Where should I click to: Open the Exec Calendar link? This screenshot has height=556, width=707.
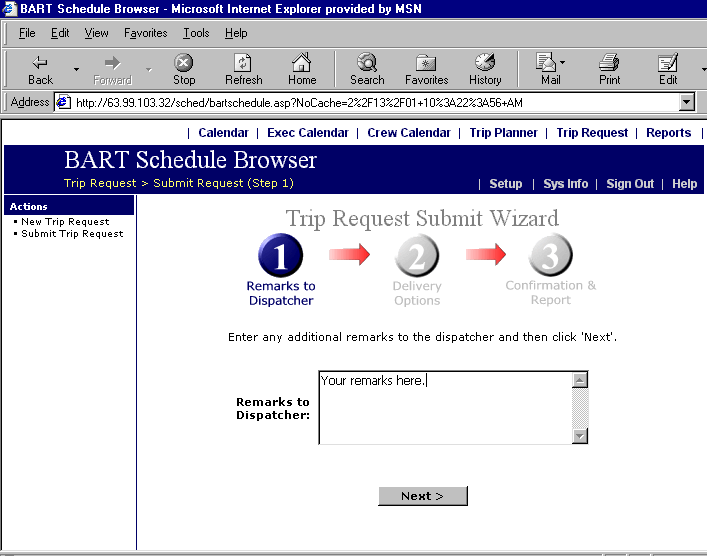click(308, 133)
